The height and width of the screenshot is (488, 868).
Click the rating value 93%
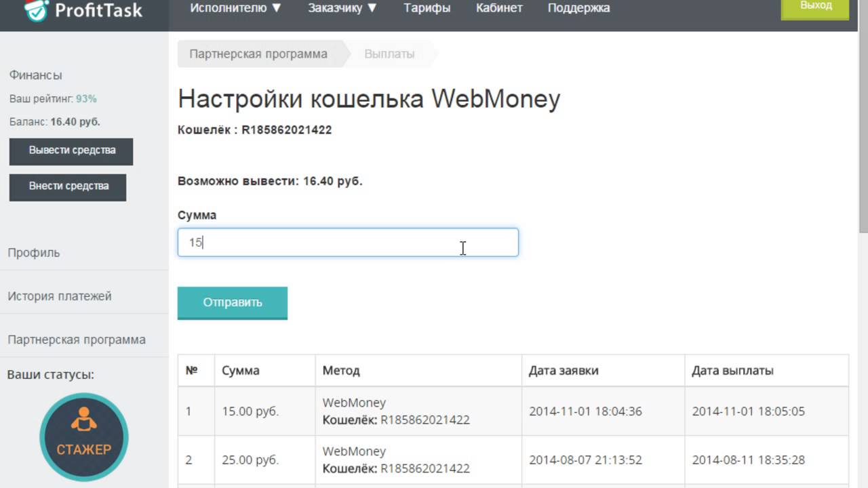(x=86, y=99)
